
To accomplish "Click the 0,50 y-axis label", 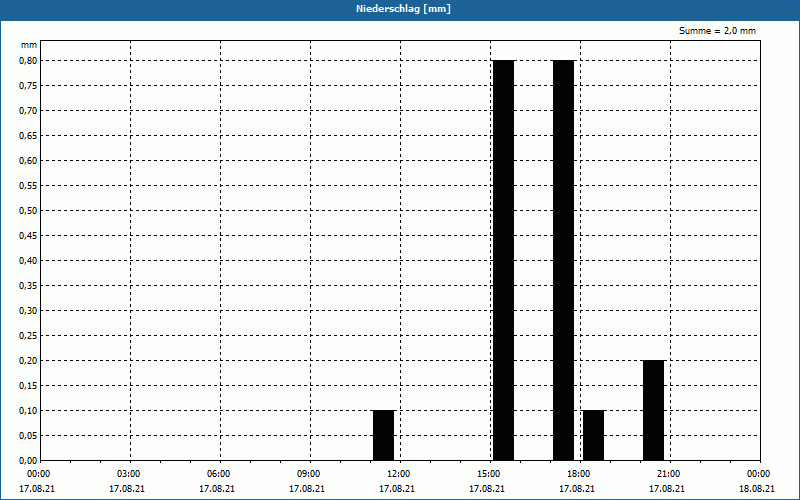I will (28, 211).
